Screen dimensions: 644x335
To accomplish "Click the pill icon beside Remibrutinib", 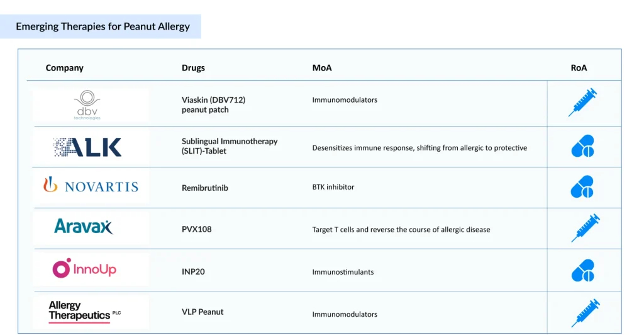I will pos(582,187).
